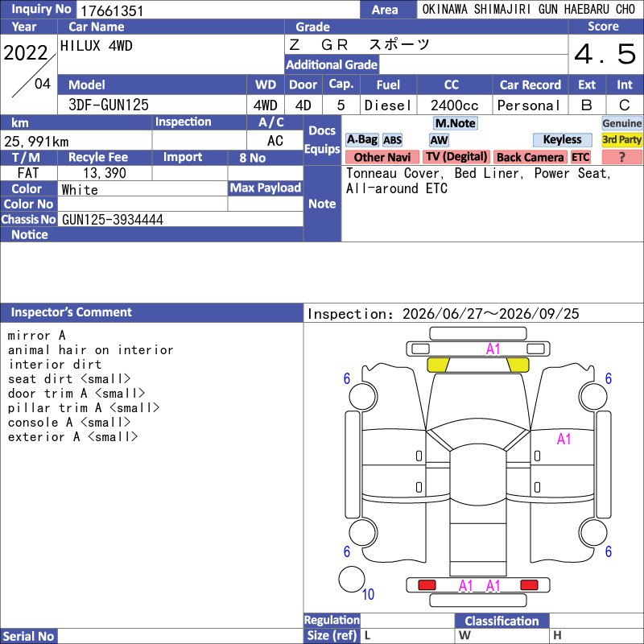Click the Diesel fuel value
Screen dimensions: 644x644
(388, 105)
